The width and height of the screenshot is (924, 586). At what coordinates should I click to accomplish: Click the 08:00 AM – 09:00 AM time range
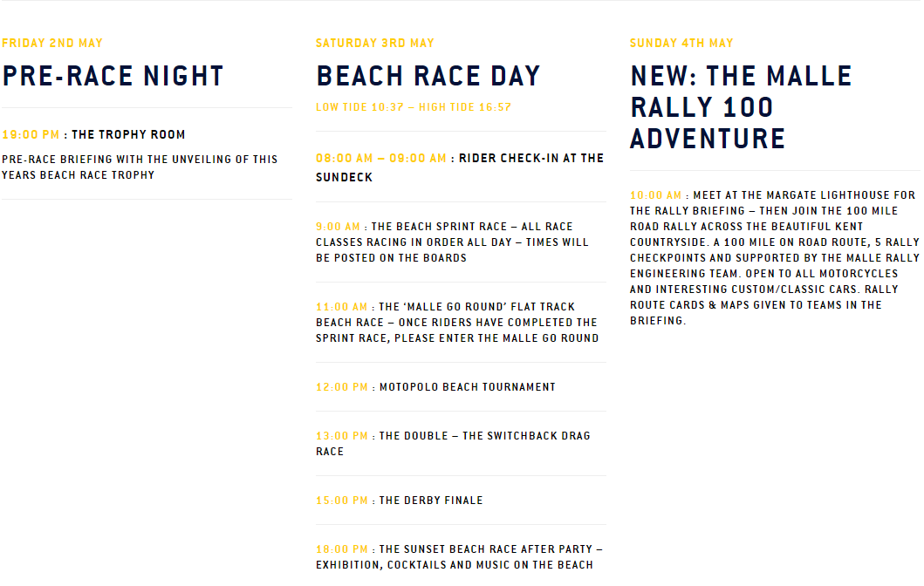pos(381,159)
